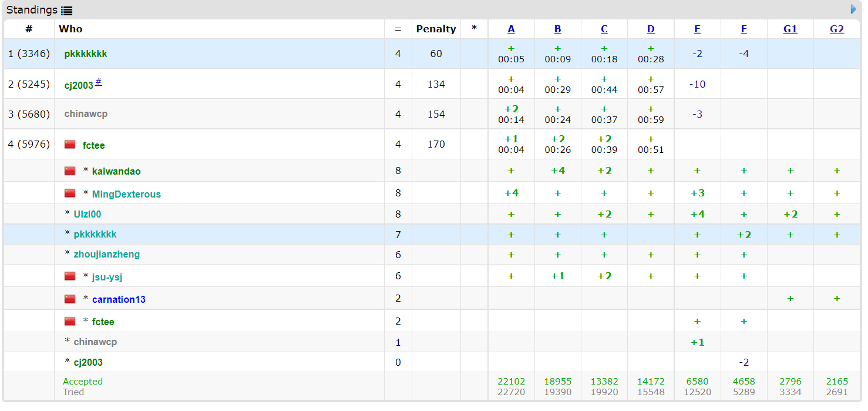The height and width of the screenshot is (411, 868).
Task: Open jsu-ysj user profile
Action: point(107,277)
